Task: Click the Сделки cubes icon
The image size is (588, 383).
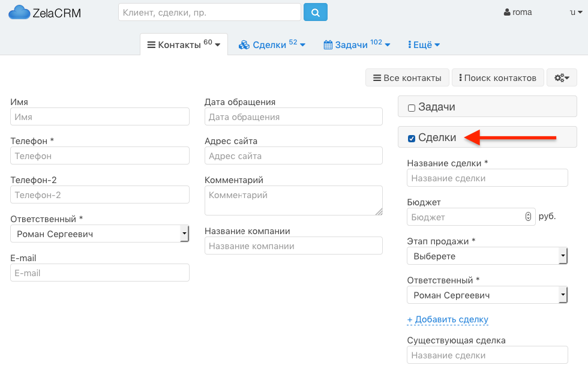Action: [244, 45]
